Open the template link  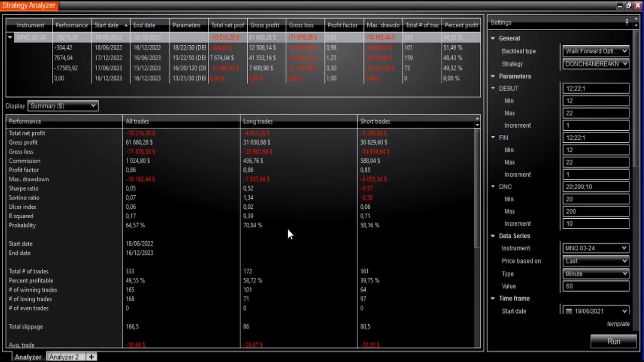pos(618,324)
